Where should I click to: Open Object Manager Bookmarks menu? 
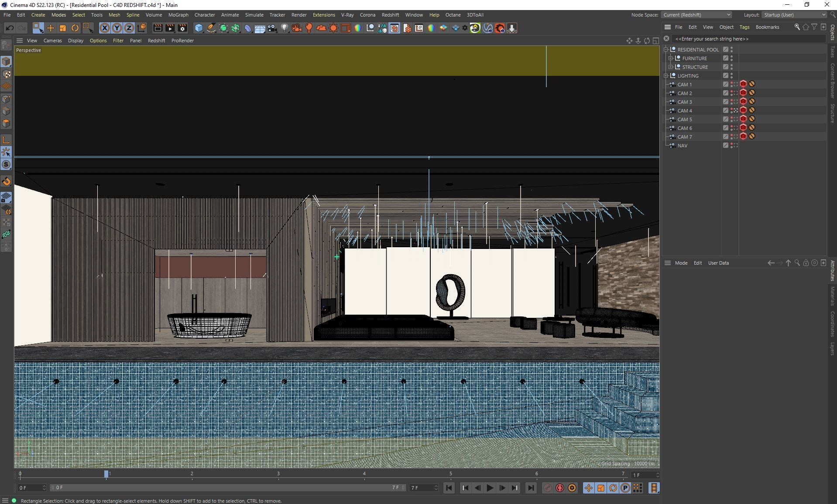[767, 27]
